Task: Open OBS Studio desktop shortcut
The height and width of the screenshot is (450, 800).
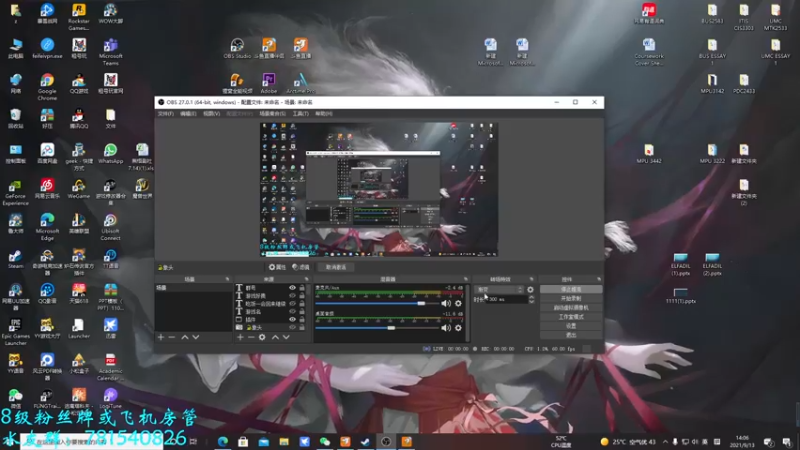Action: coord(237,48)
